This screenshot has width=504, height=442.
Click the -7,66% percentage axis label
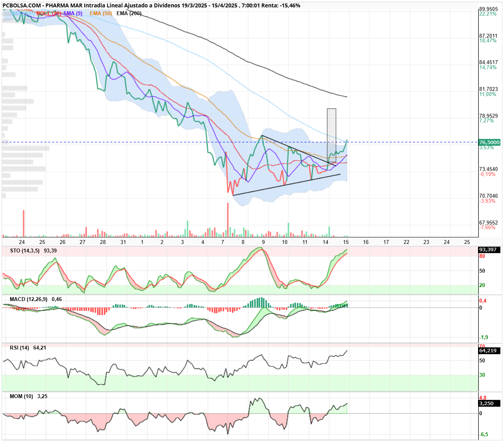pyautogui.click(x=487, y=227)
